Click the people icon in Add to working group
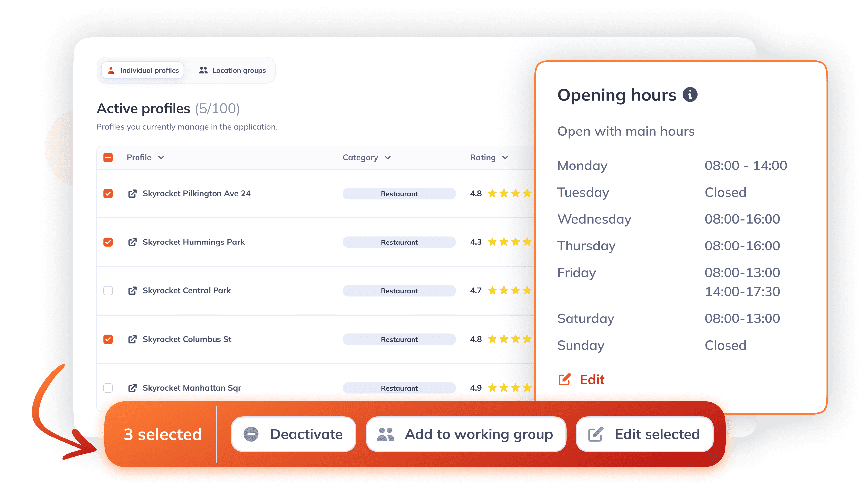The image size is (868, 486). [x=386, y=434]
